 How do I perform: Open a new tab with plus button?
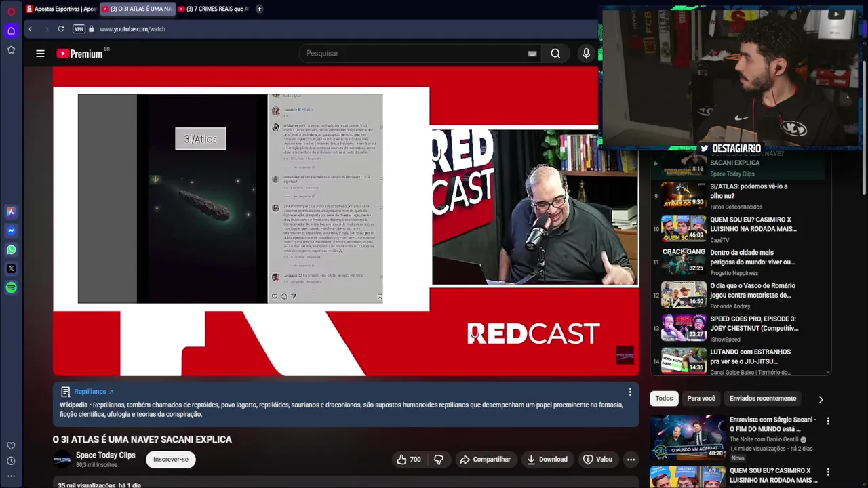(x=259, y=9)
